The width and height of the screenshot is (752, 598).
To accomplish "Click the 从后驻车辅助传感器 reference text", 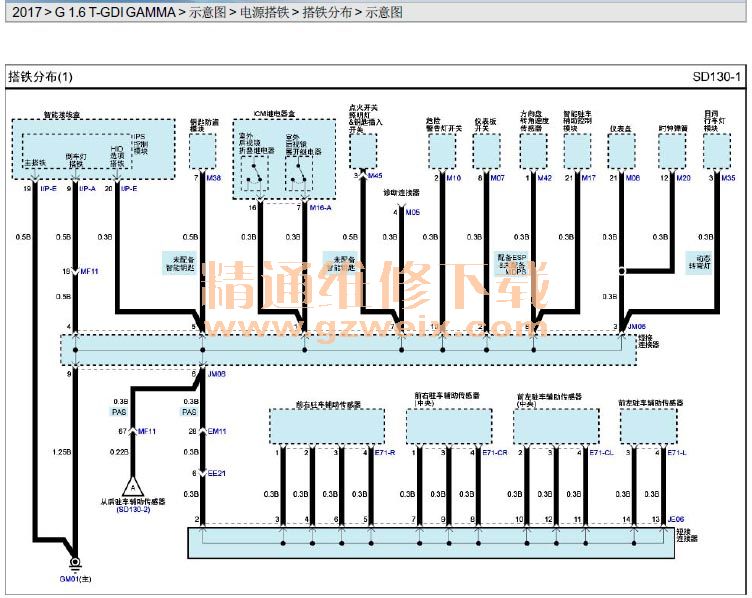I will 133,502.
